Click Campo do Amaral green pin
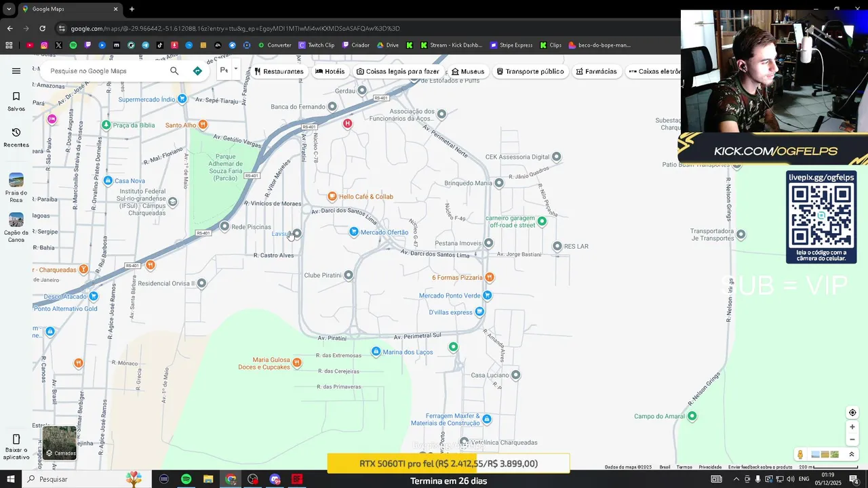Viewport: 868px width, 488px height. pyautogui.click(x=692, y=416)
